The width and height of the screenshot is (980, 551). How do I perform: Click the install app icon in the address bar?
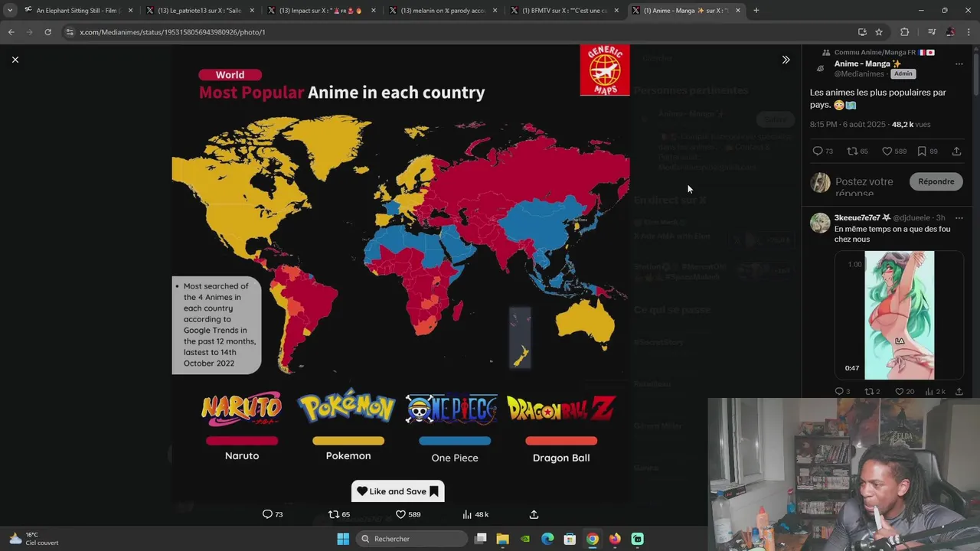click(x=862, y=32)
